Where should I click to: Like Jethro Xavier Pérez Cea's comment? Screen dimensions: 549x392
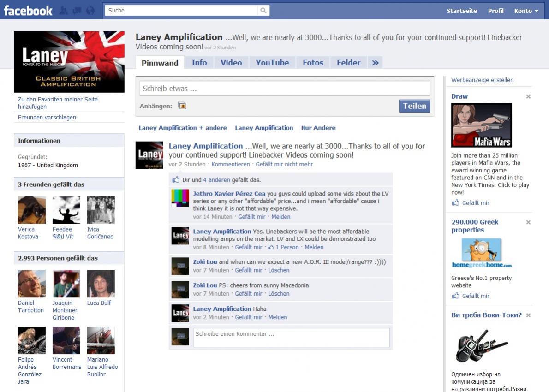(x=252, y=217)
